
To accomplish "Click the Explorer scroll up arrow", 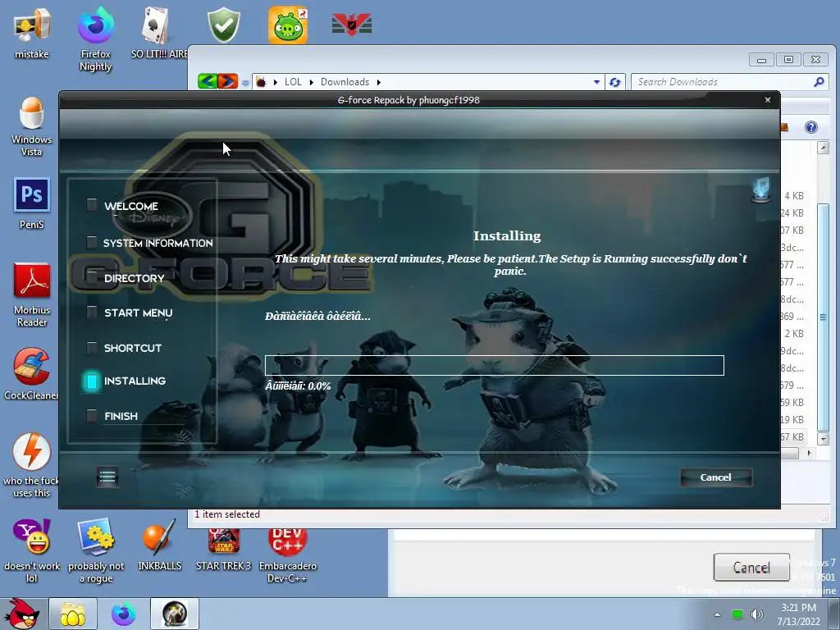I will 824,148.
